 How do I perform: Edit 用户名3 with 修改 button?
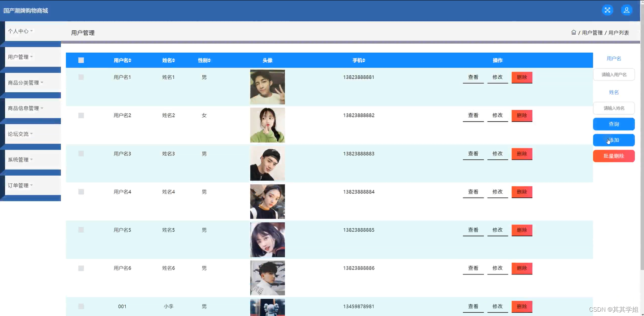497,154
